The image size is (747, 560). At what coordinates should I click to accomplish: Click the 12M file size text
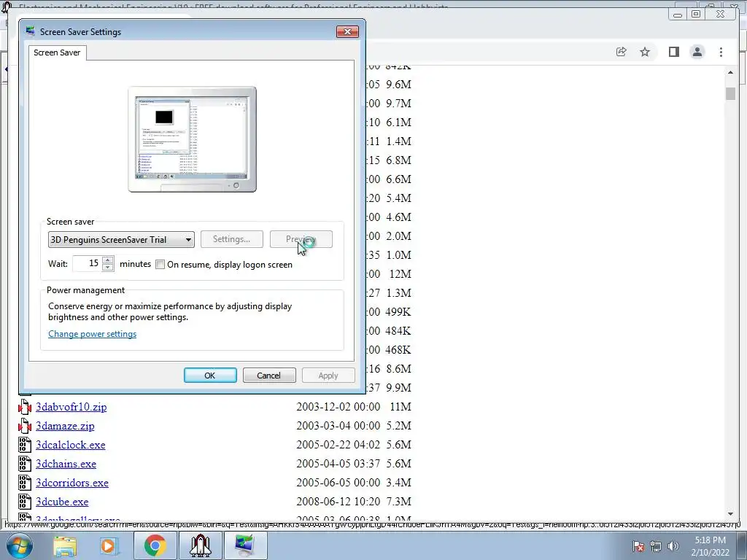point(400,274)
